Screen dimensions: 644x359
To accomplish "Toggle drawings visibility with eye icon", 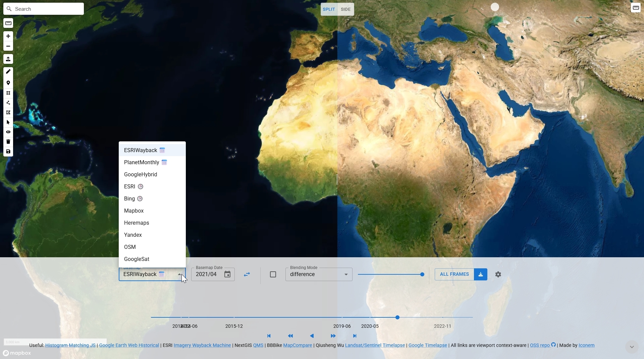I will pos(8,132).
